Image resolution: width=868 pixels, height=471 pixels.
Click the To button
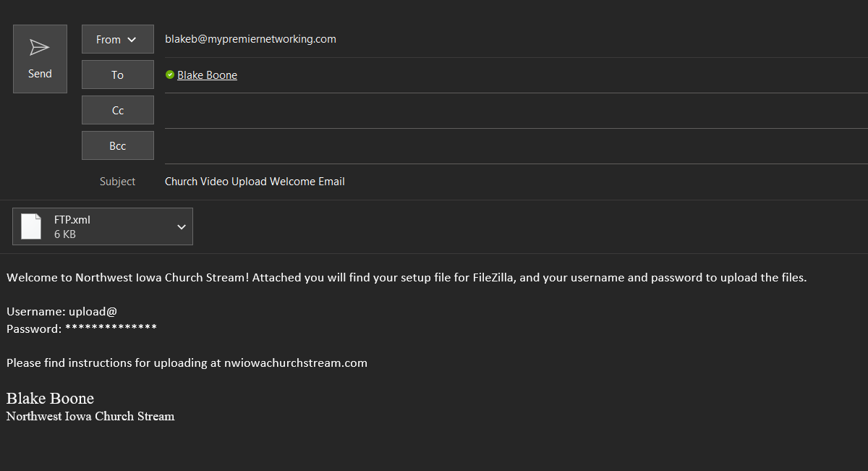pyautogui.click(x=118, y=75)
